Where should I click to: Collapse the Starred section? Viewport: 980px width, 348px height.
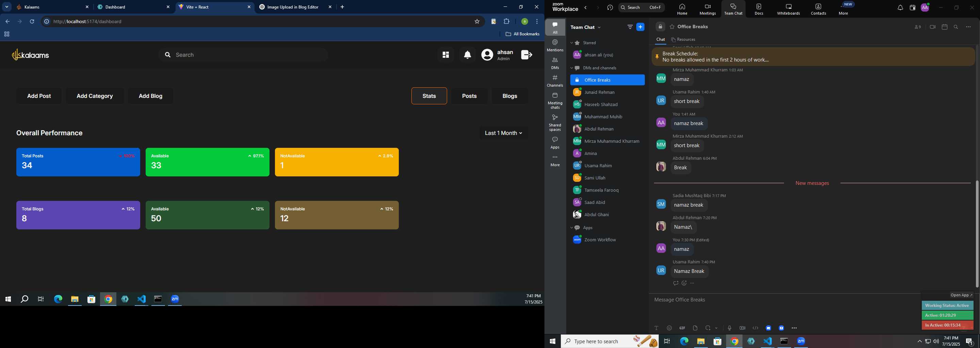[571, 43]
